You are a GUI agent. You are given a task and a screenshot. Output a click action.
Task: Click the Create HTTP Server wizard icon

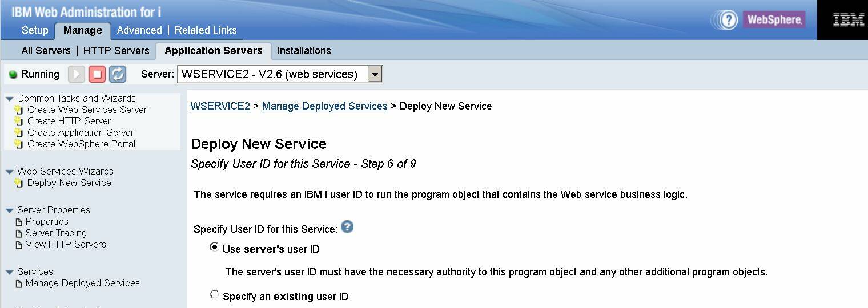coord(19,121)
